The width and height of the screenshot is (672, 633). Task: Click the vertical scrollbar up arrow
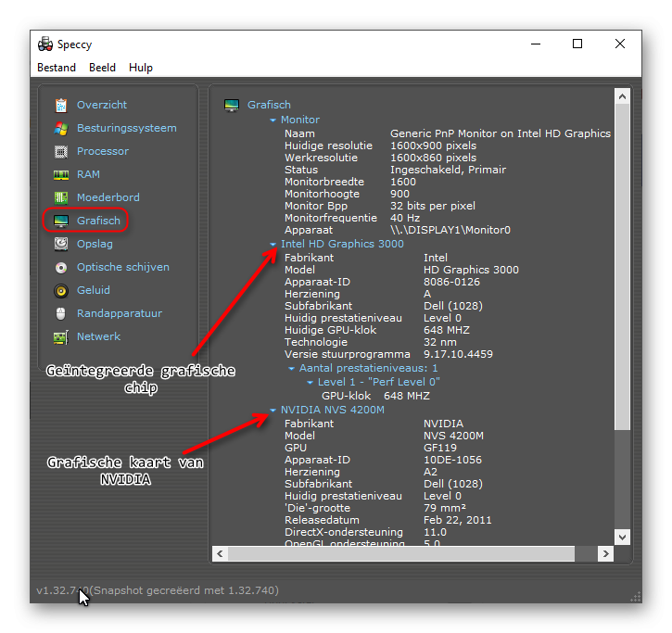point(622,96)
